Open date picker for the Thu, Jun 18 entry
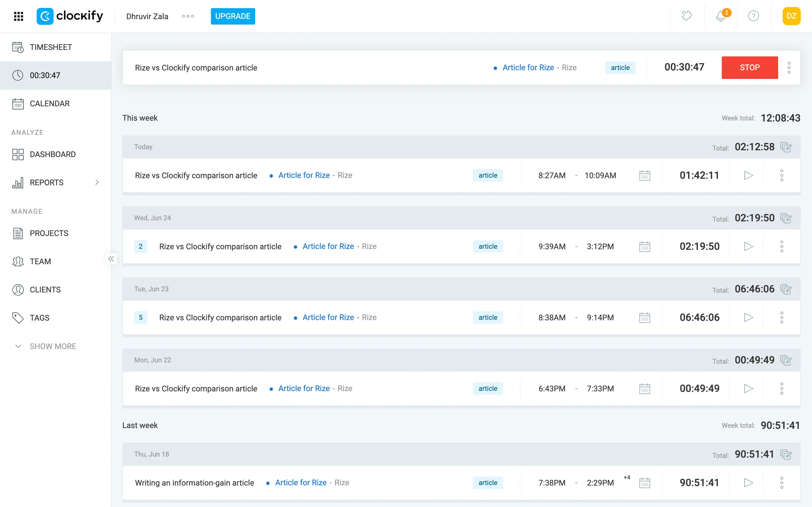The height and width of the screenshot is (507, 812). click(x=644, y=483)
